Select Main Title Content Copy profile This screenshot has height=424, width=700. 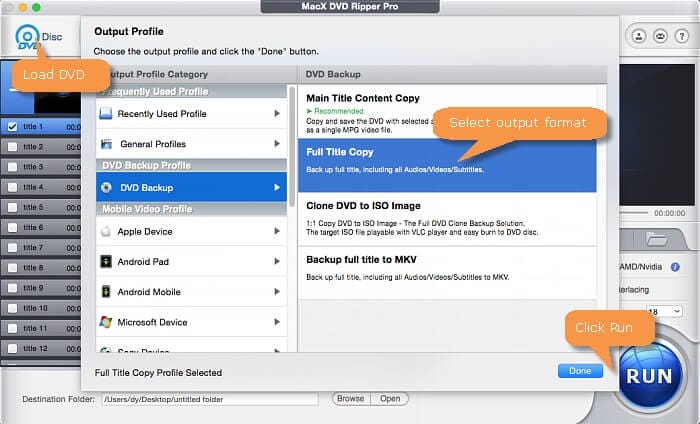point(446,110)
